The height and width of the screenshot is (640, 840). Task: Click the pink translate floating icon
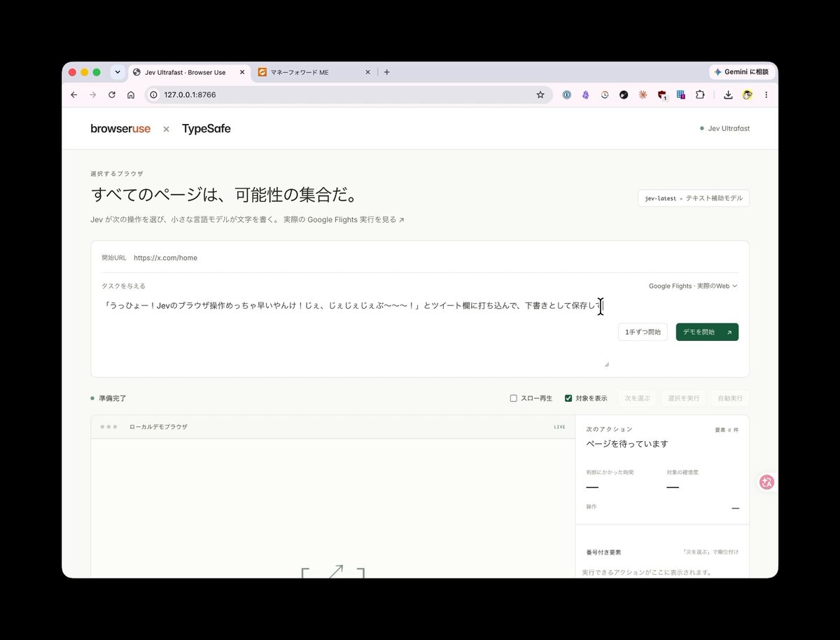pos(767,482)
